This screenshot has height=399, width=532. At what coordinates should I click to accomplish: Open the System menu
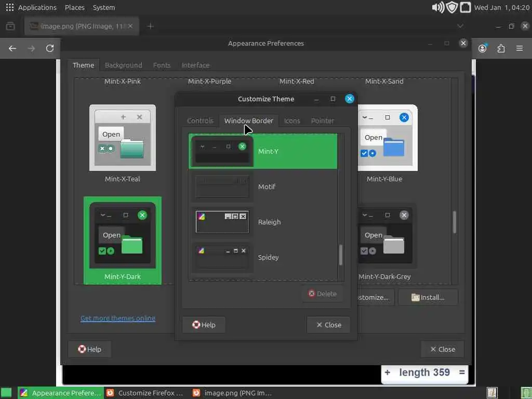(104, 7)
